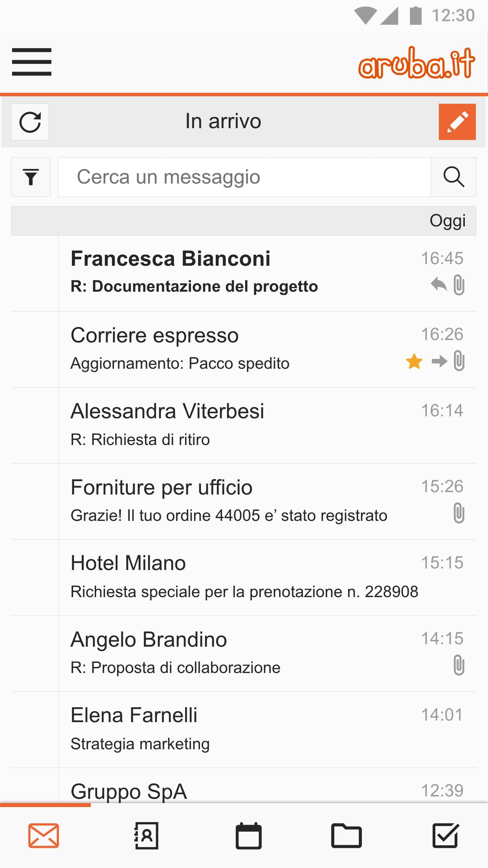Toggle the star on Corriere espresso message
Viewport: 488px width, 868px height.
coord(414,361)
